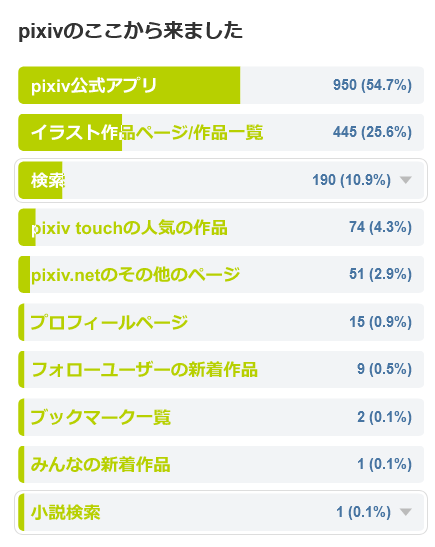
Task: Click pixiv.netのその他のページ label
Action: (135, 275)
